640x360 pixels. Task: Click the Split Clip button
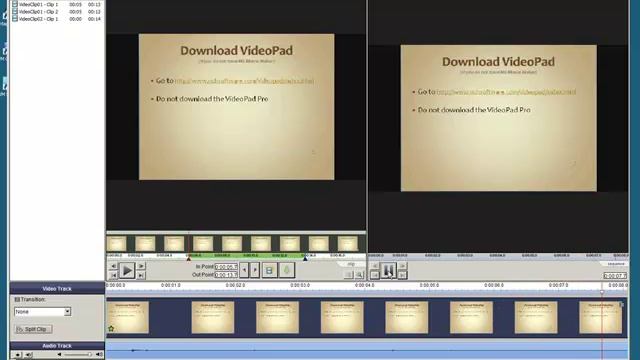click(33, 329)
